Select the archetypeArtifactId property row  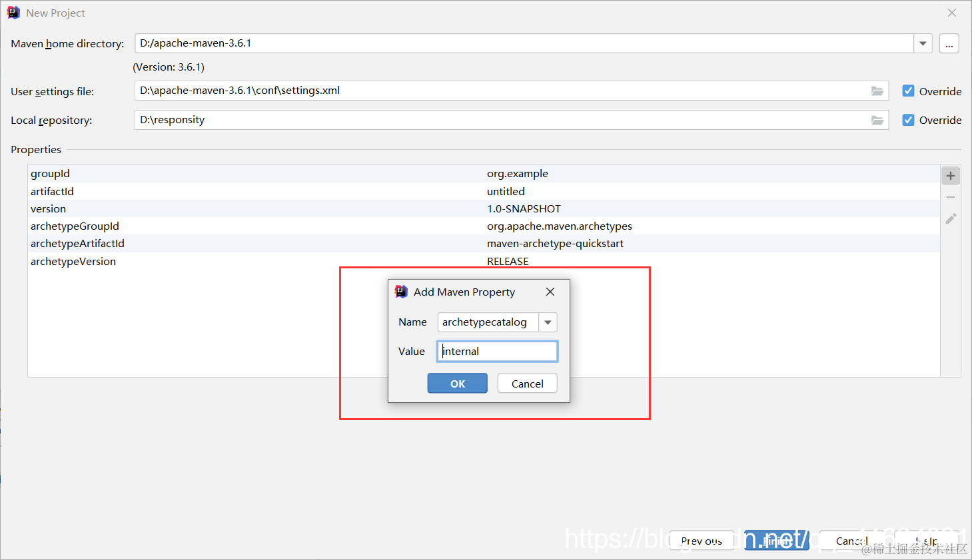pos(484,244)
